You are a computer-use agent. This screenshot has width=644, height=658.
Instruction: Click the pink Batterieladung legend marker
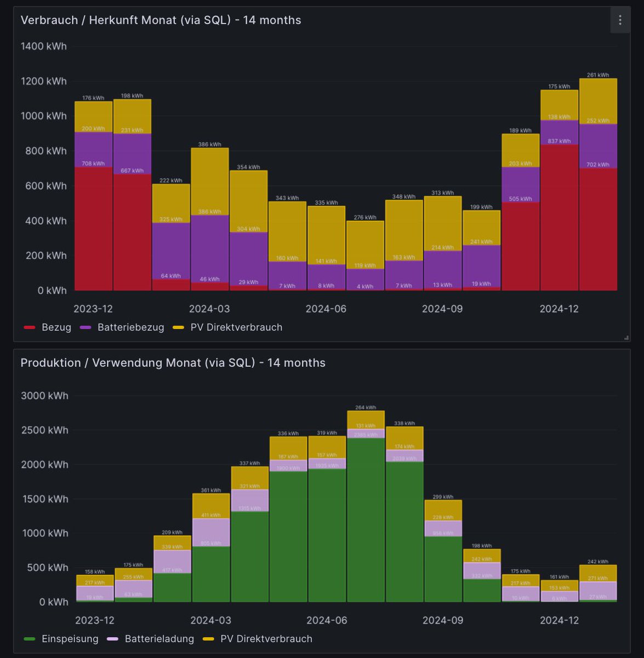pos(114,639)
